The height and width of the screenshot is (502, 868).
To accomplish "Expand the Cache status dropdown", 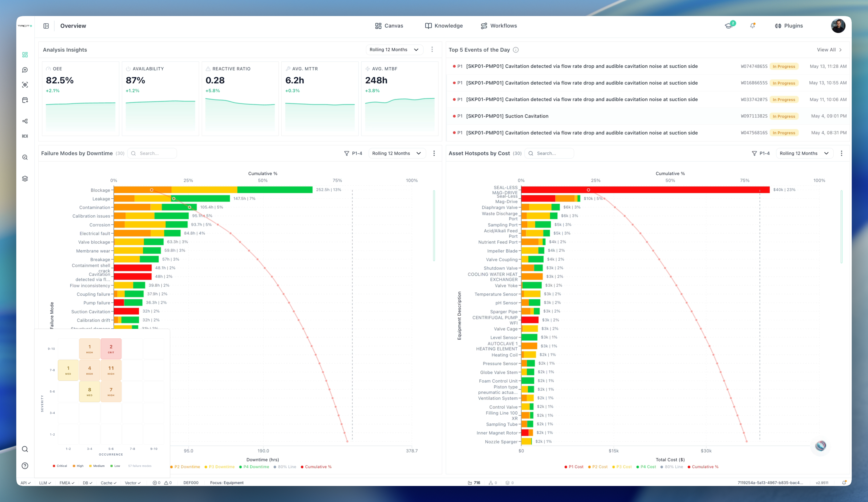I will coord(108,483).
